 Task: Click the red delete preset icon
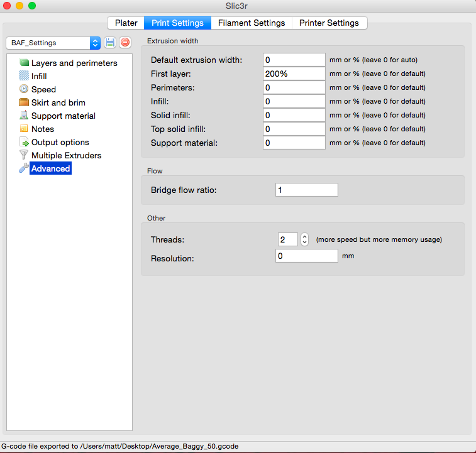[125, 43]
